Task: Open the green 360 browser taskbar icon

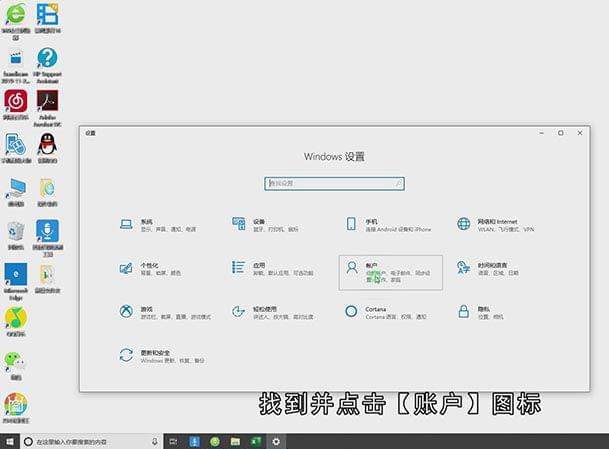Action: click(215, 442)
